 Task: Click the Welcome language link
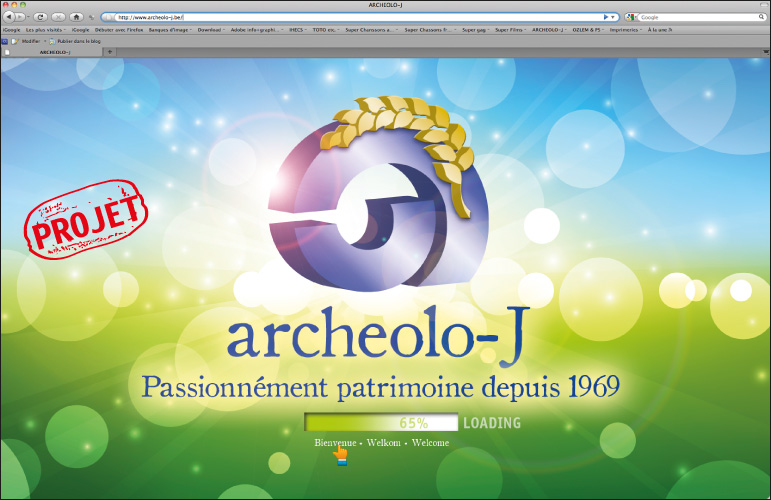click(x=430, y=442)
